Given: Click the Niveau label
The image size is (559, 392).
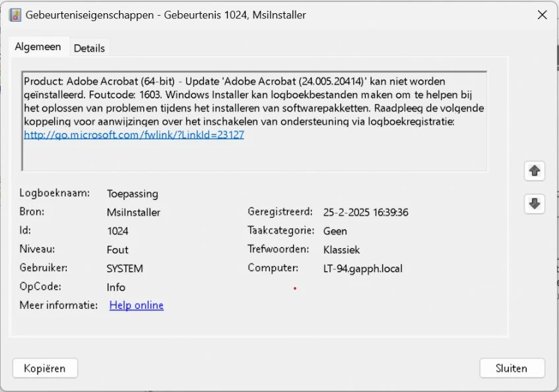Looking at the screenshot, I should pos(37,249).
